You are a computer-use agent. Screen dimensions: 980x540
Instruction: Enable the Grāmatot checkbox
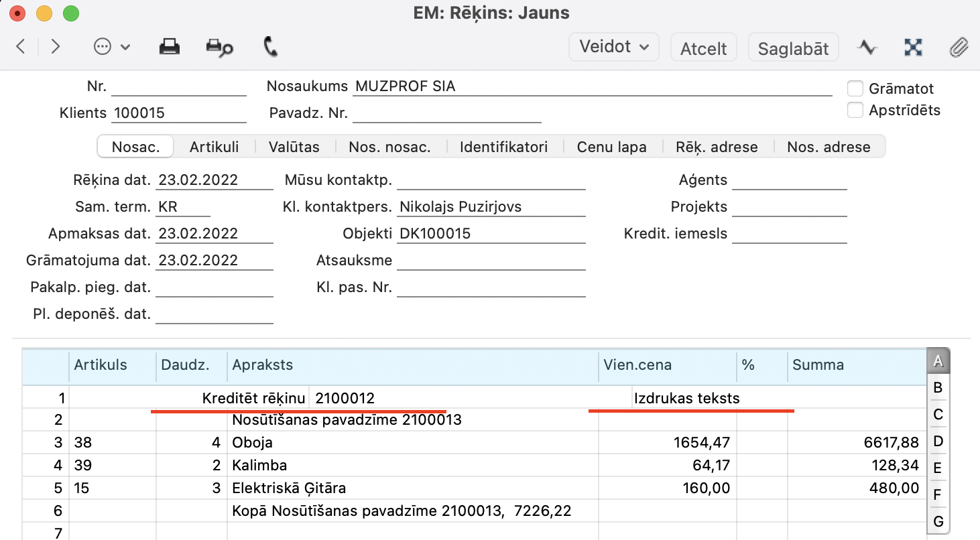click(855, 88)
